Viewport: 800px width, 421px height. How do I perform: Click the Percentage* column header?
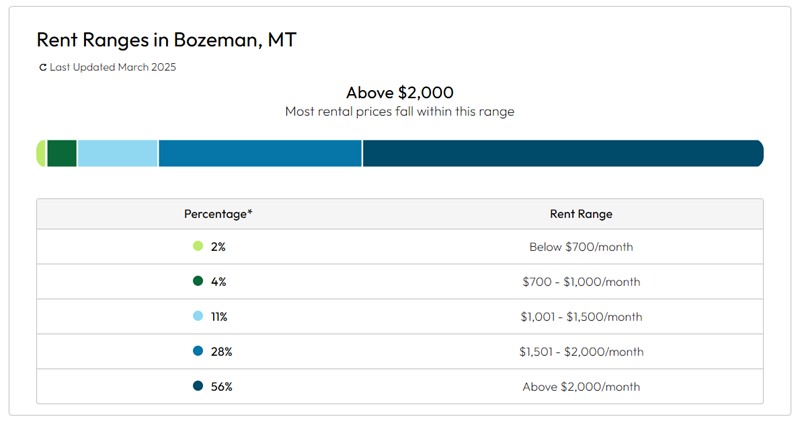coord(218,214)
